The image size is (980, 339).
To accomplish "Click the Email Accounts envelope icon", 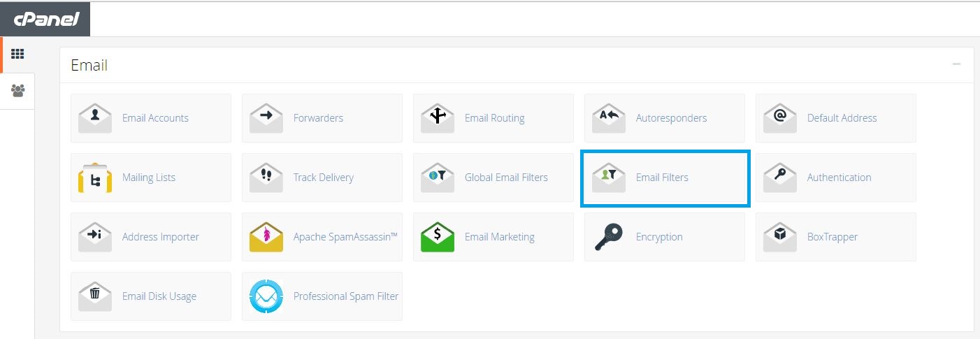I will (95, 118).
